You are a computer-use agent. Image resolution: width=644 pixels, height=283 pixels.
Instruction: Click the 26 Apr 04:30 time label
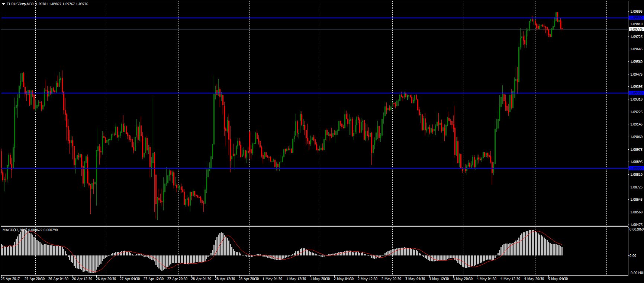(x=58, y=279)
